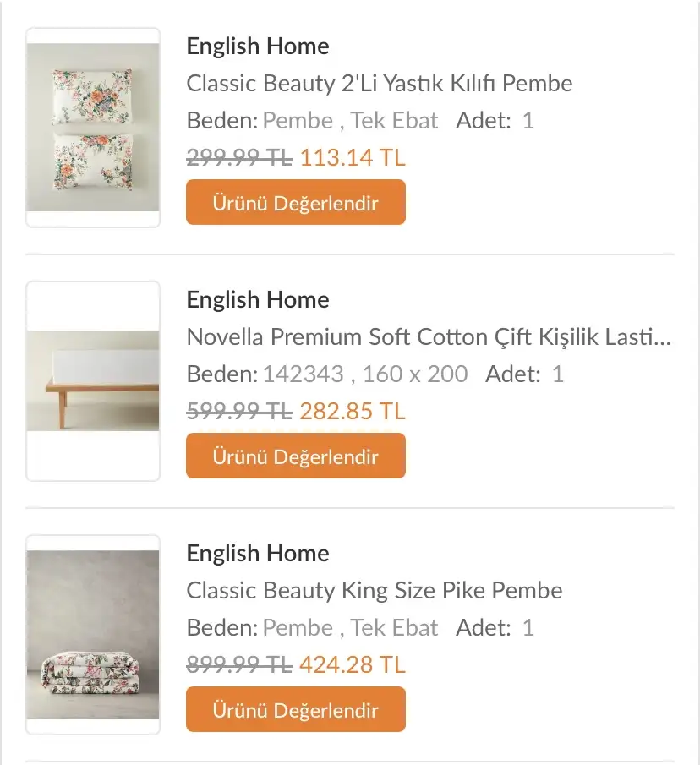Screen dimensions: 700x765
Task: Select English Home brand above King Size Pike
Action: 258,554
